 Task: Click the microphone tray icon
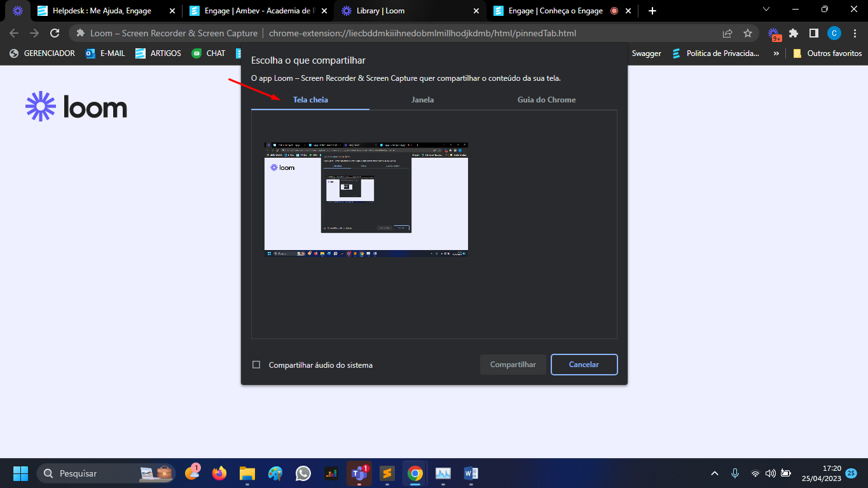pos(735,473)
